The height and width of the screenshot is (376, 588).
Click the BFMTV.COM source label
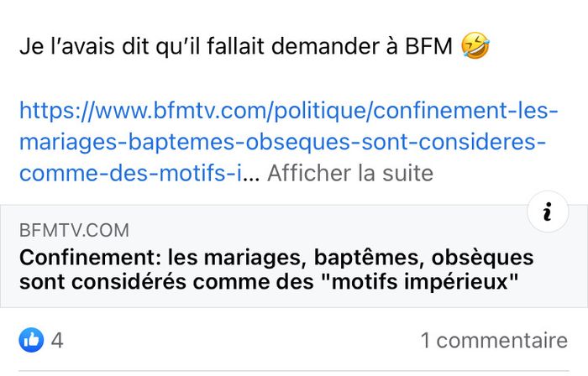[x=74, y=230]
